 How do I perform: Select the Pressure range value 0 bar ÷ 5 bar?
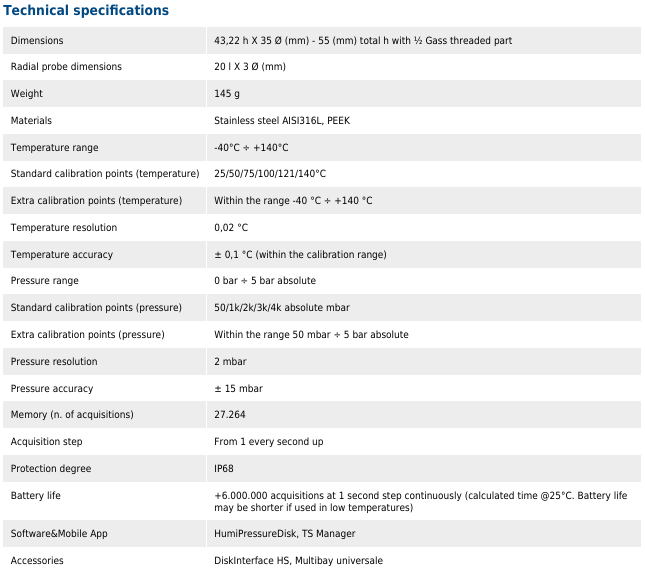point(265,281)
